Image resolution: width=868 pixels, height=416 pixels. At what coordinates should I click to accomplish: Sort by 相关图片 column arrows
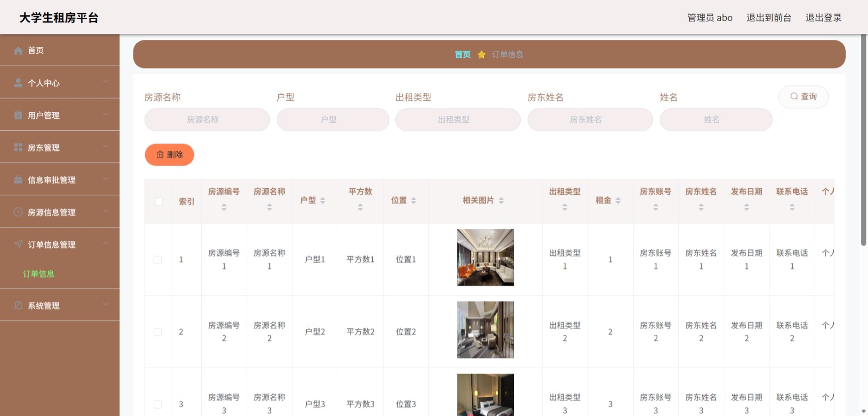click(501, 201)
